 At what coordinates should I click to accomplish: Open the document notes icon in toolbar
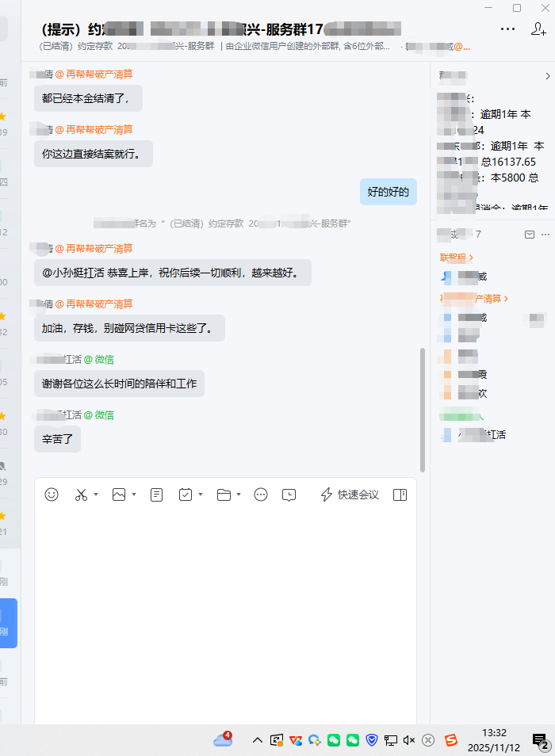pos(157,494)
